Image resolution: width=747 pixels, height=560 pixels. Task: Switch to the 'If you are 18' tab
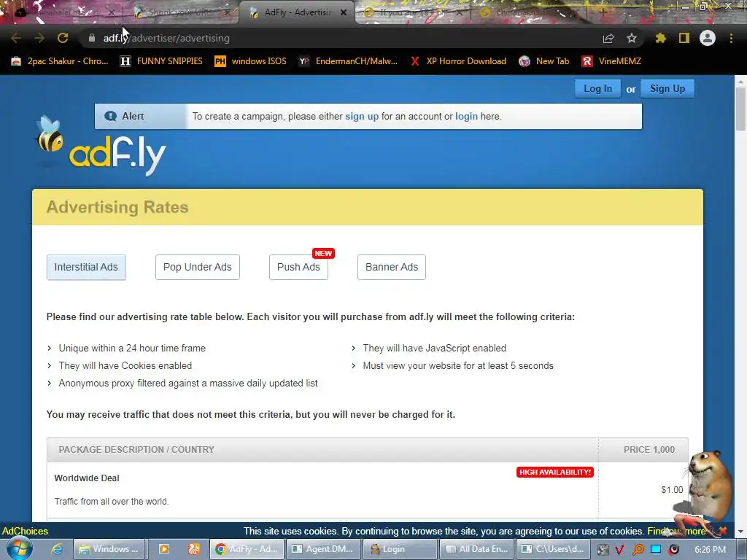(412, 12)
